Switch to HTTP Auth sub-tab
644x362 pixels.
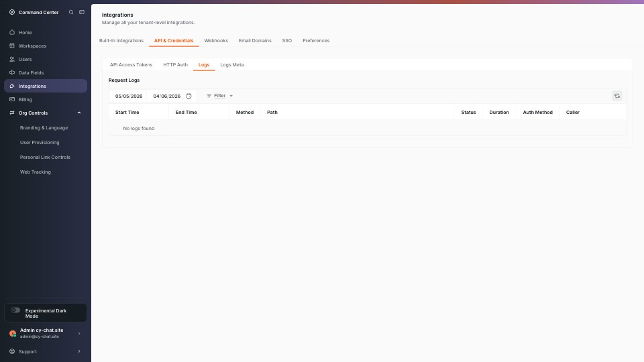(x=175, y=65)
